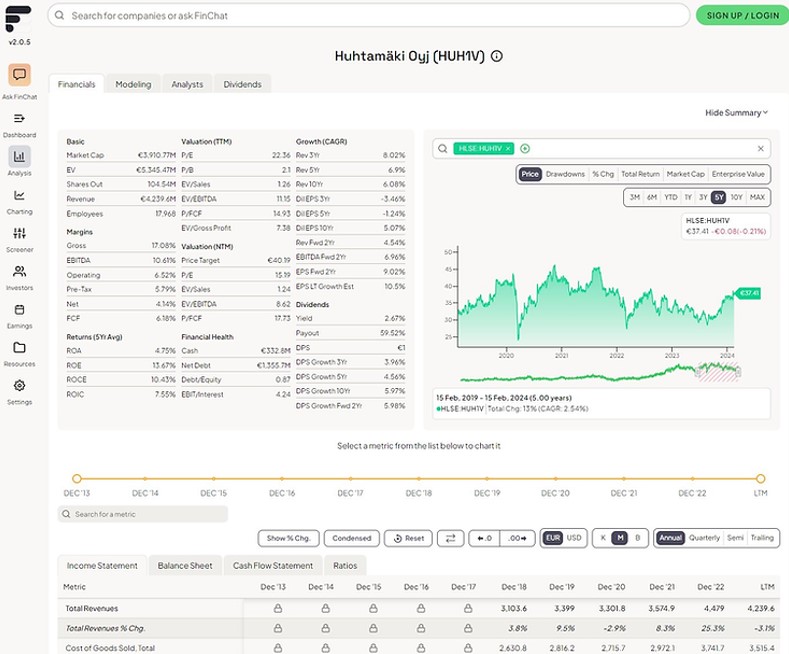789x654 pixels.
Task: Switch chart to Enterprise Value
Action: click(x=738, y=174)
